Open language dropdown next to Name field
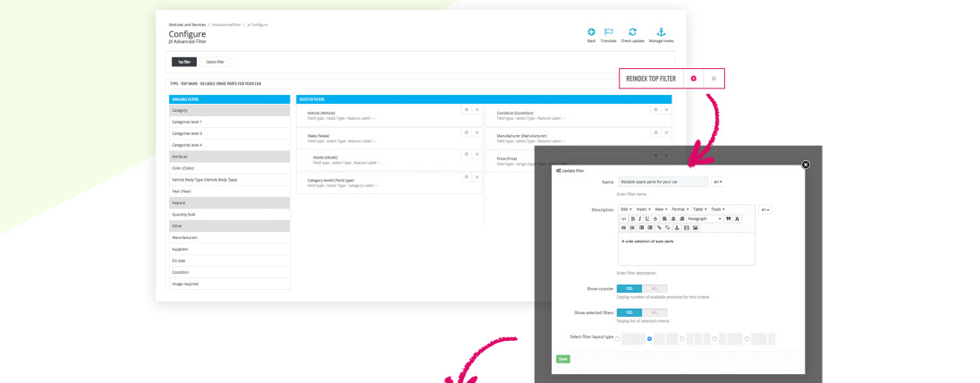Viewport: 980px width, 383px height. pos(717,182)
